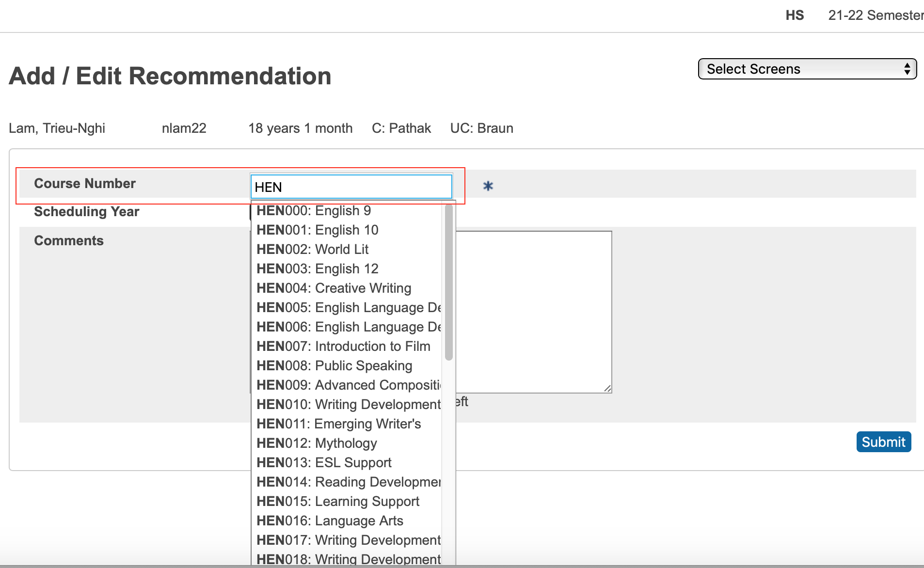Screen dimensions: 924x568
Task: Select HEN007: Introduction to Film
Action: (343, 347)
